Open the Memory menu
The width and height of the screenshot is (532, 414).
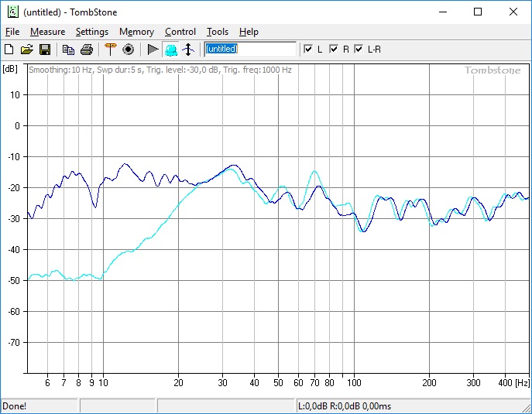click(x=136, y=32)
